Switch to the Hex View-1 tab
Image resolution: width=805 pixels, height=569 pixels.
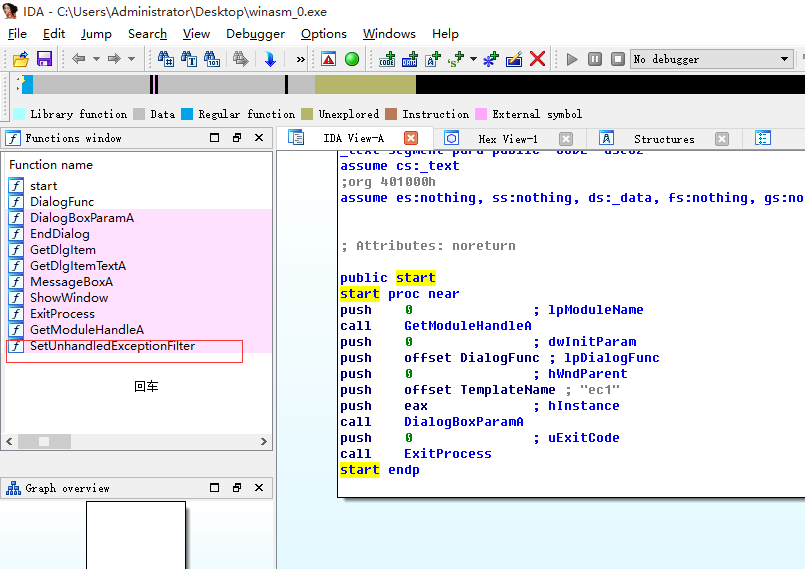tap(507, 139)
